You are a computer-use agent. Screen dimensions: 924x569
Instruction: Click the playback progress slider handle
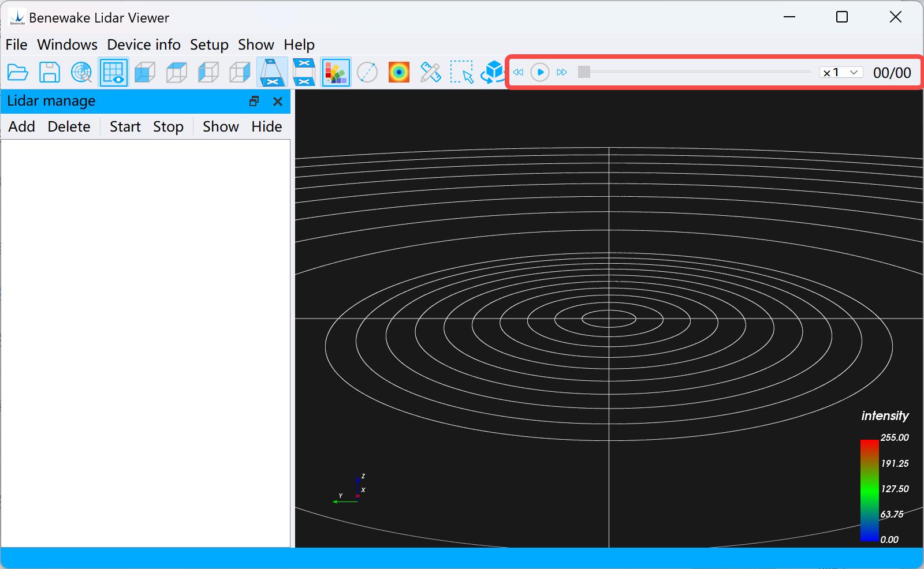click(x=584, y=72)
